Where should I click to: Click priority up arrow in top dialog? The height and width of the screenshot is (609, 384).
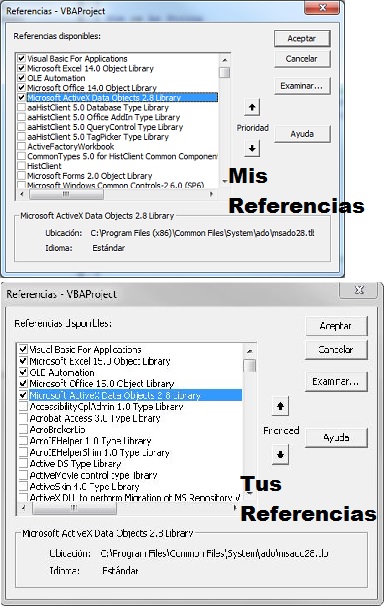[x=252, y=107]
